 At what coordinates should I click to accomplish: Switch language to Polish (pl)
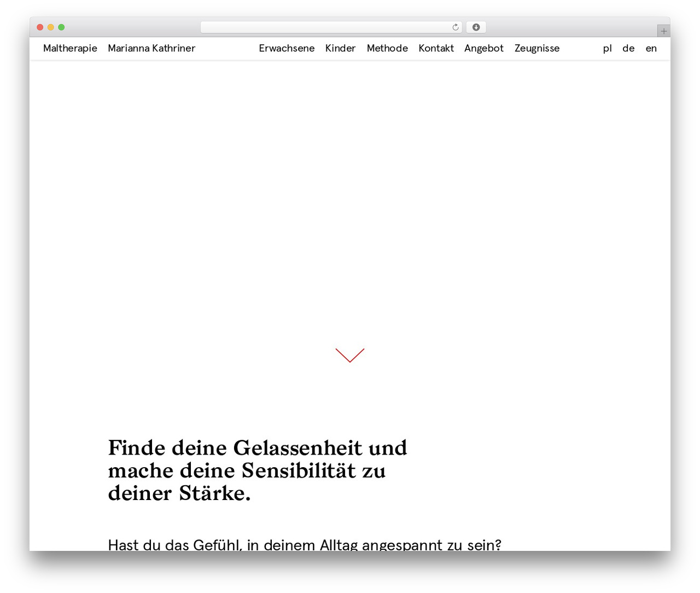(607, 48)
